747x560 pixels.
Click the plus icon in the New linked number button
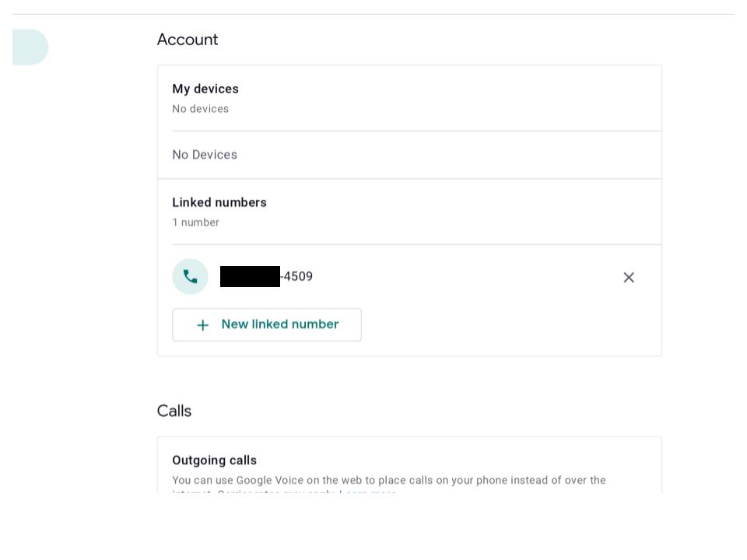(x=203, y=325)
